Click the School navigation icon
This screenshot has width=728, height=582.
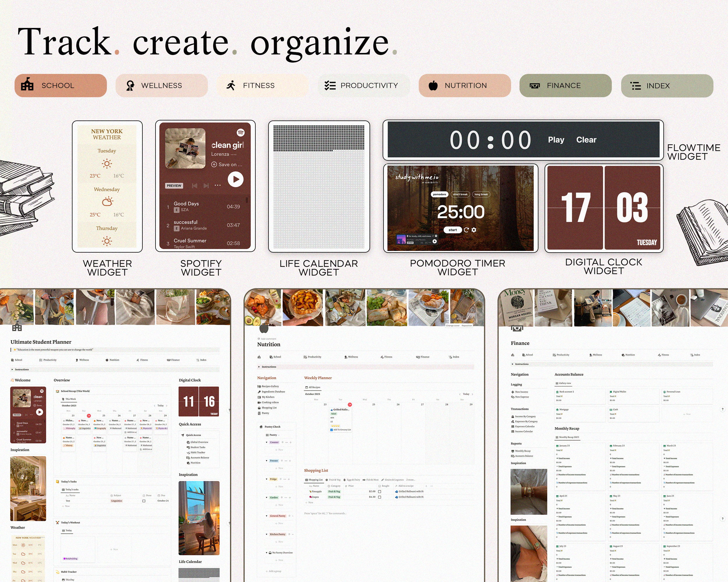[x=29, y=85]
